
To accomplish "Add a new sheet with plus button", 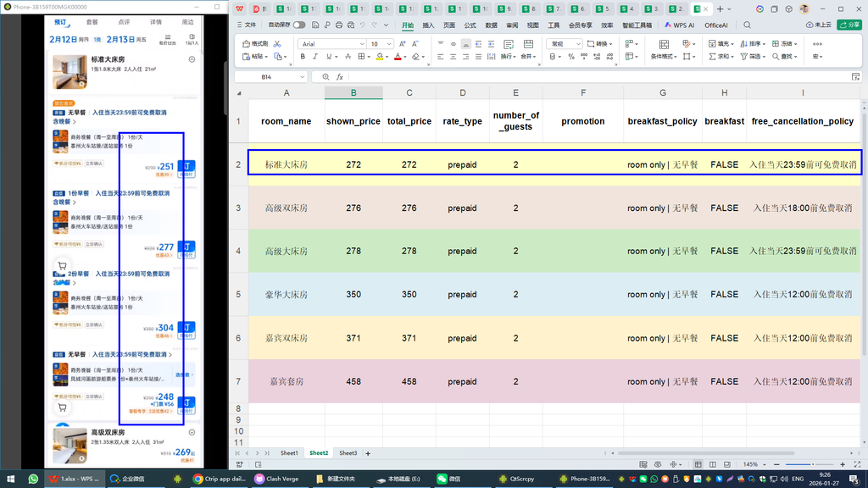I will (368, 453).
